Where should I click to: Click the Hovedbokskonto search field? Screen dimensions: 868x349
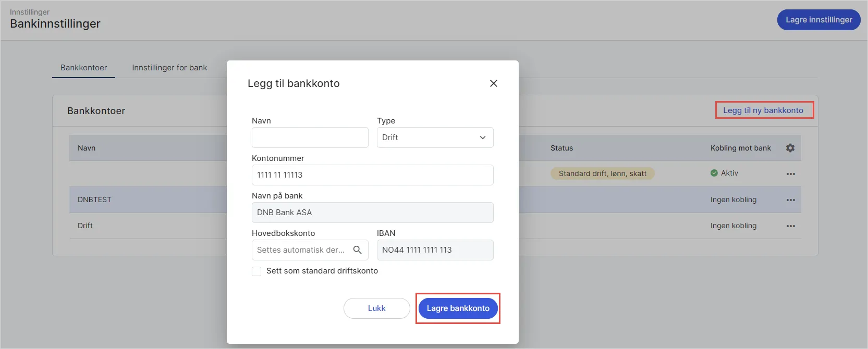pos(301,250)
